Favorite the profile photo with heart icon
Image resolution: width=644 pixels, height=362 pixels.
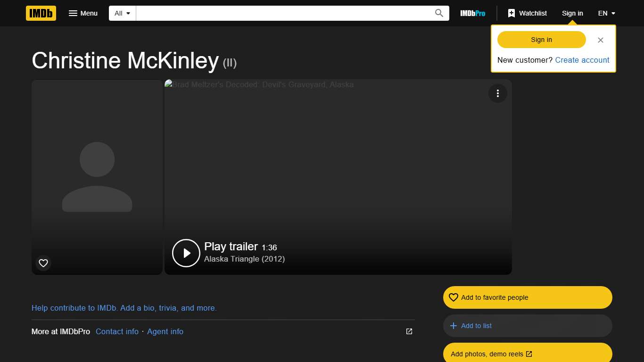tap(43, 263)
